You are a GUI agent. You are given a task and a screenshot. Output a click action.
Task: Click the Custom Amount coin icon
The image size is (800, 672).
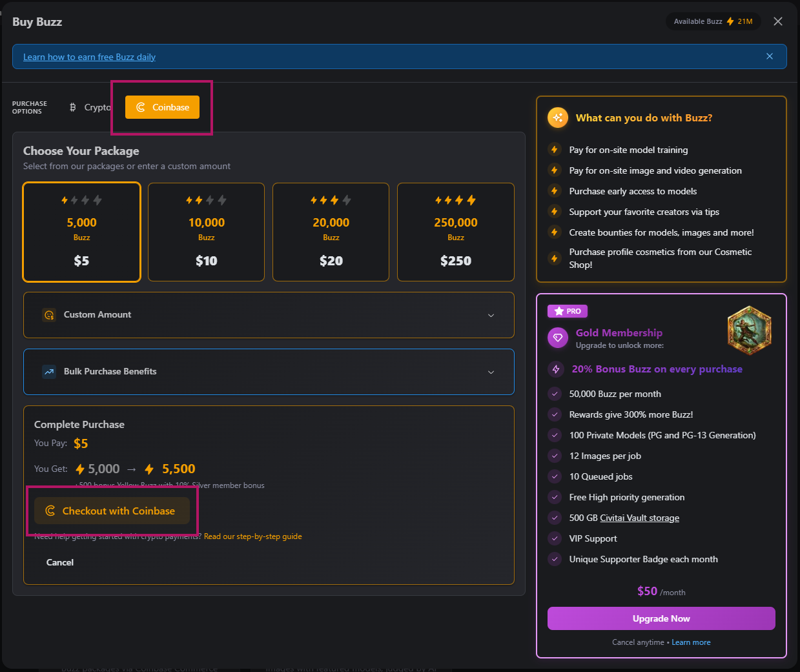(x=49, y=315)
